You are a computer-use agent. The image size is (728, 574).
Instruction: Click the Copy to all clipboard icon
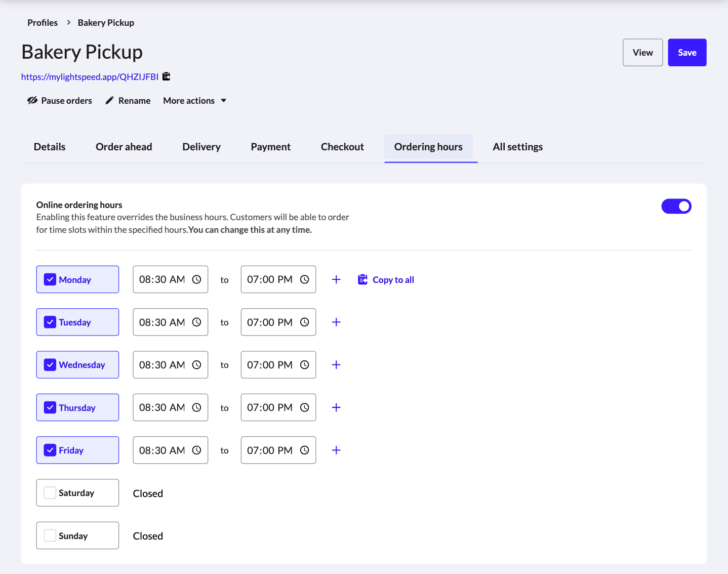[x=362, y=279]
